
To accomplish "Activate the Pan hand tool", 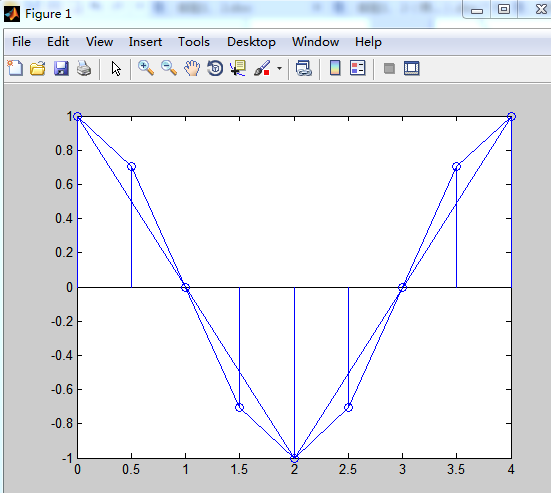I will click(x=192, y=68).
